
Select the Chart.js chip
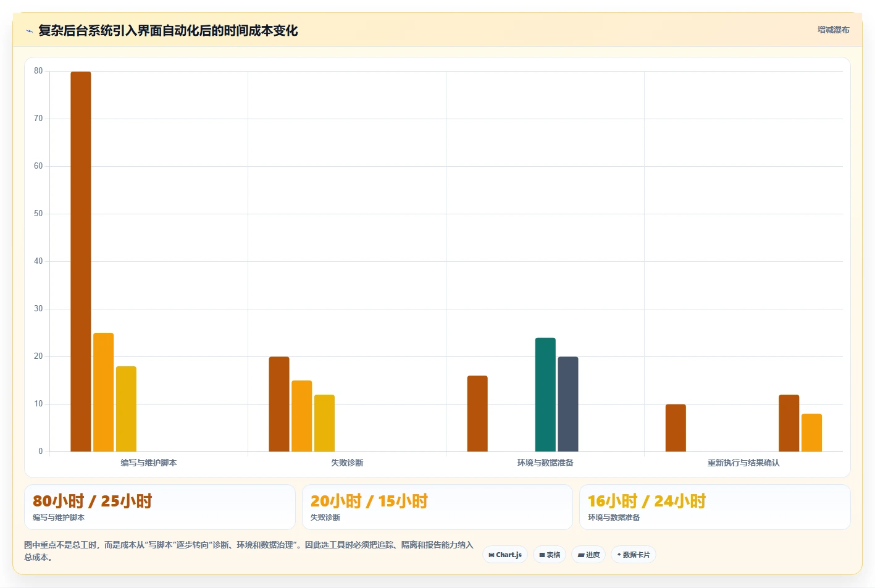[505, 555]
